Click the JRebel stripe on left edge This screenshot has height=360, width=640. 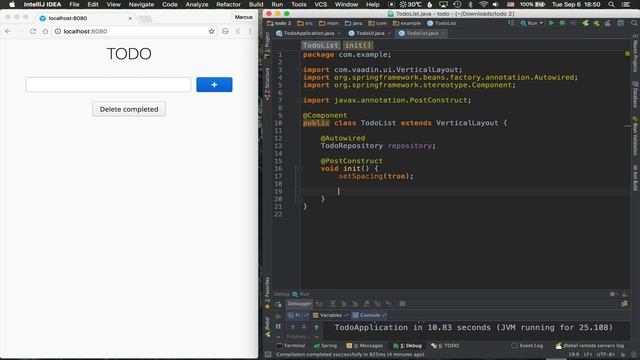(x=267, y=327)
